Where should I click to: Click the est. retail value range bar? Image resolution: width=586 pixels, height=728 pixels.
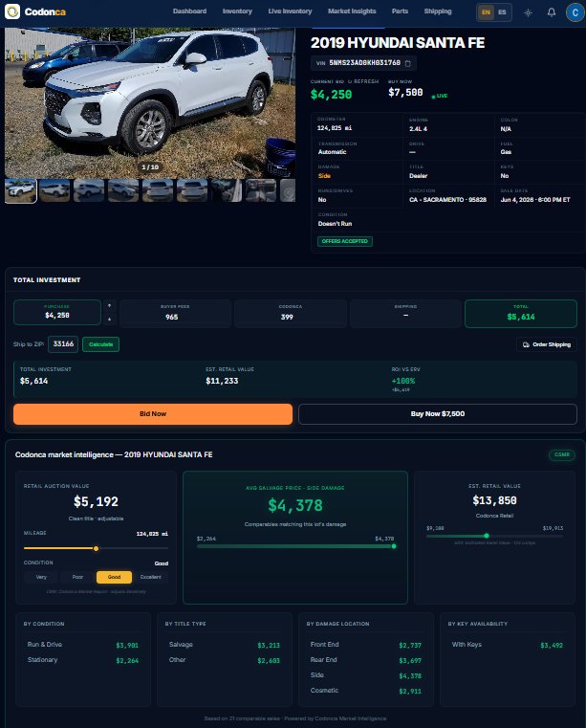pos(494,536)
